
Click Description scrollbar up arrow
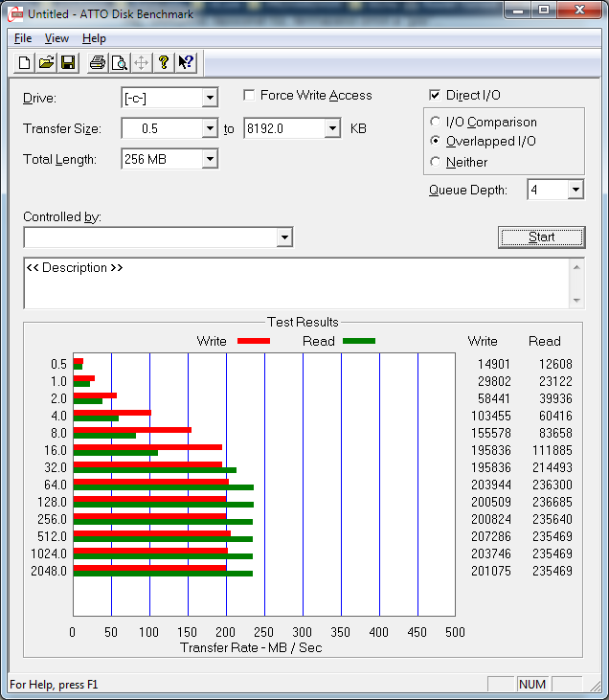click(x=576, y=267)
